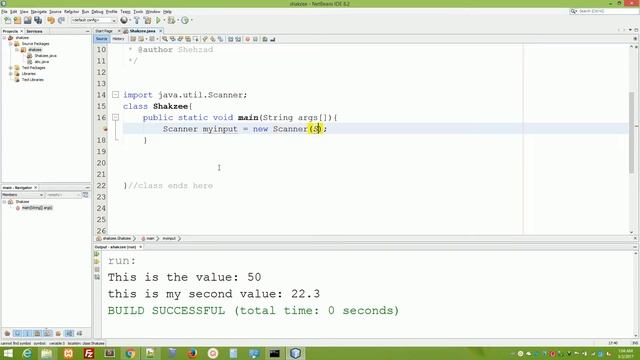Click the New Project toolbar icon

coord(18,20)
